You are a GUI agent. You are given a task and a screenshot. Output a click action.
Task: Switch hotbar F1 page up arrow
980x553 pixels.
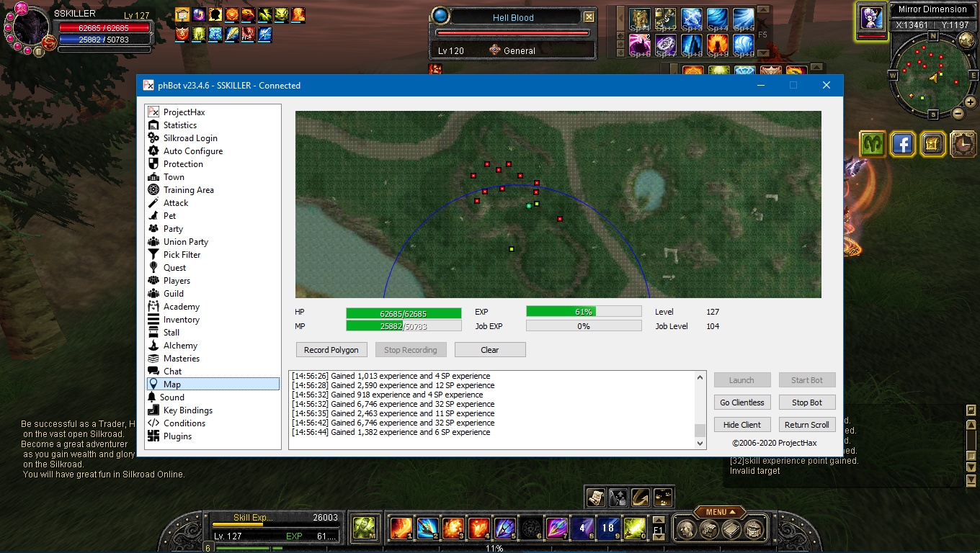pyautogui.click(x=659, y=520)
